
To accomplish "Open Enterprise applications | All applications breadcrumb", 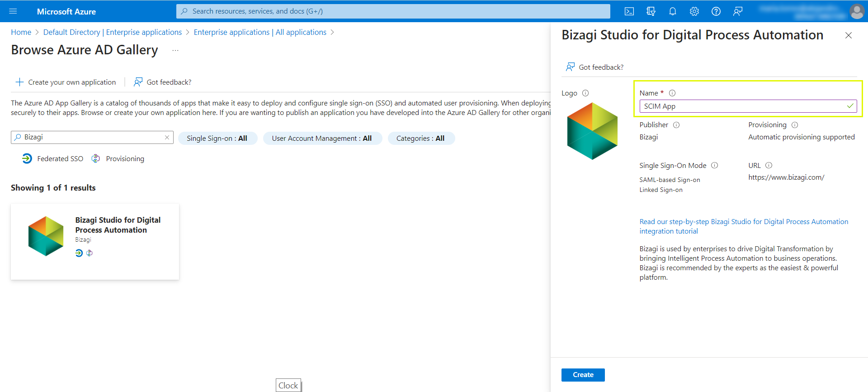I will 260,32.
